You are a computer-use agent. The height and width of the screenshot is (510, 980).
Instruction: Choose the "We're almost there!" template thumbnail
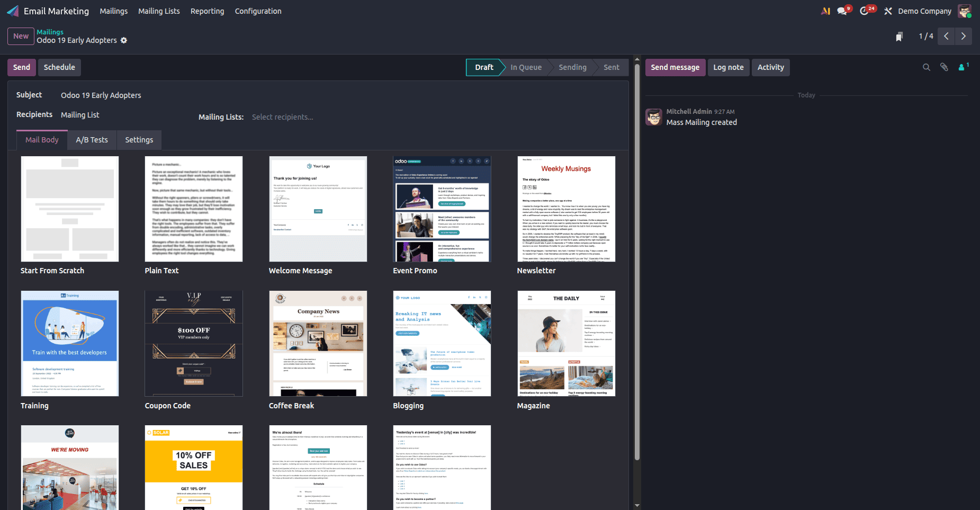(318, 468)
